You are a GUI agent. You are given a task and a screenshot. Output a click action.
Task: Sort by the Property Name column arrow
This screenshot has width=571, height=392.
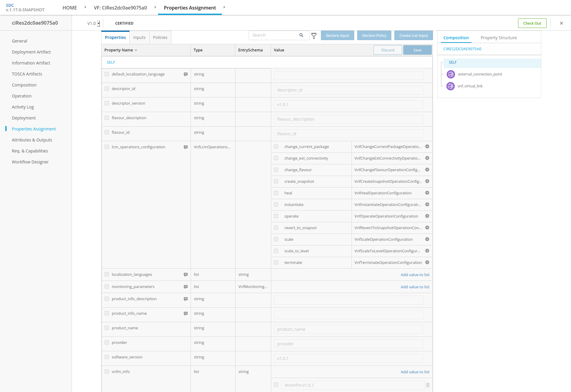point(136,50)
